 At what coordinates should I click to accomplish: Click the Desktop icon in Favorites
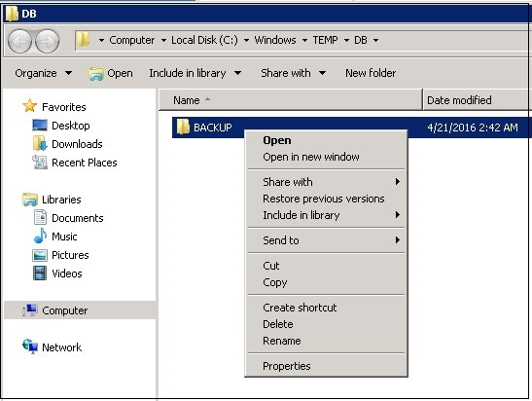tap(40, 126)
